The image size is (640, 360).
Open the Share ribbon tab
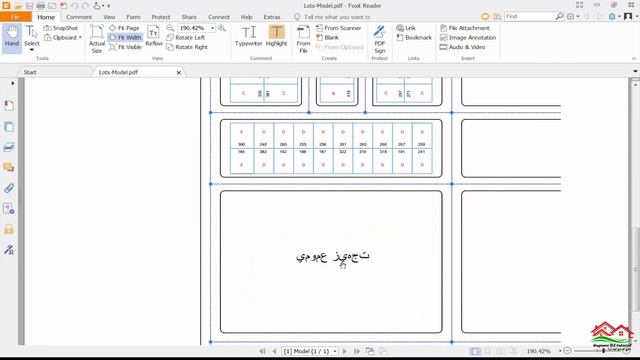189,17
